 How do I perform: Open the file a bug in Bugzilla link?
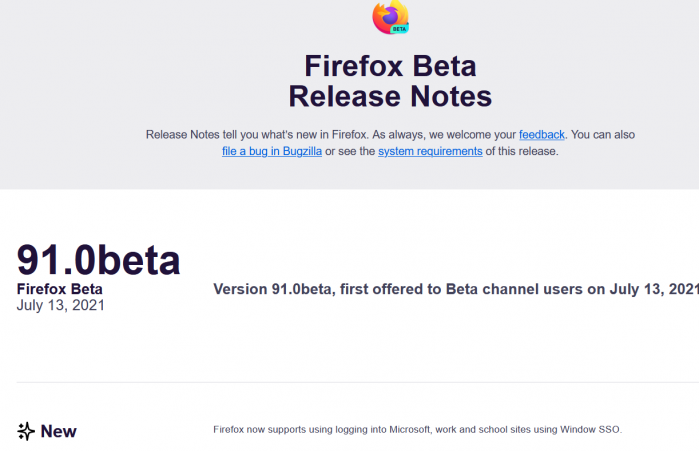[272, 151]
